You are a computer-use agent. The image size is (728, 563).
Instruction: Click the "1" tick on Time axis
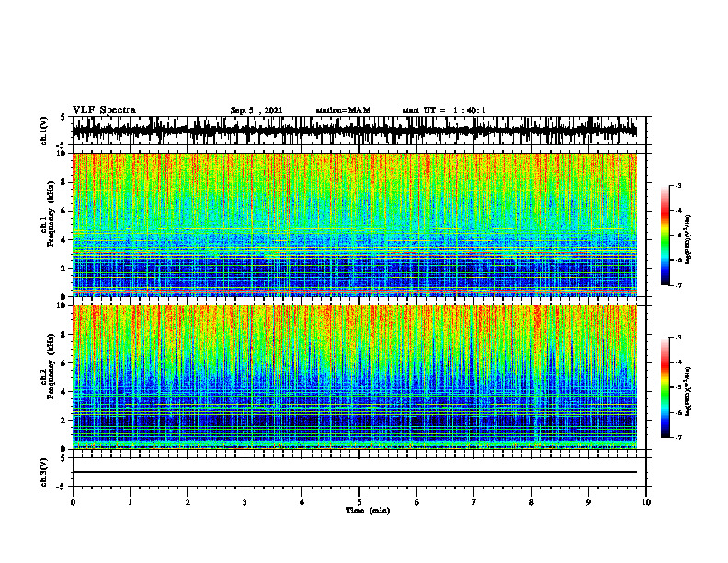[130, 502]
